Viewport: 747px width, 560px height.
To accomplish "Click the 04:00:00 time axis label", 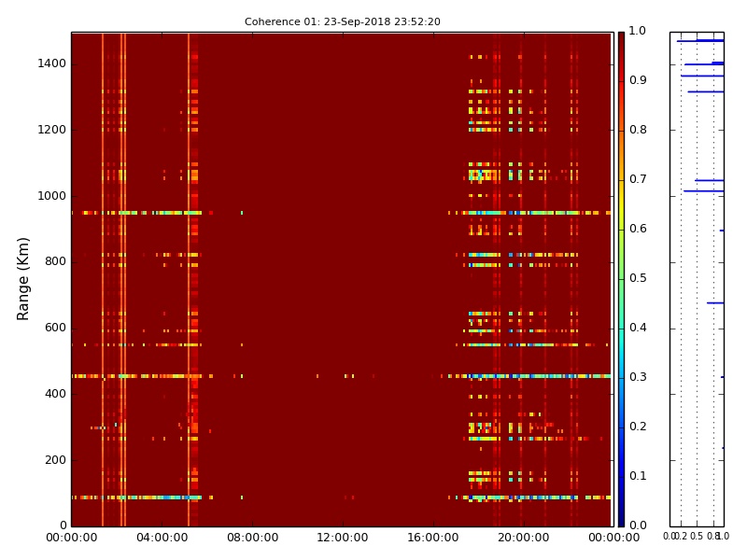I will click(162, 539).
